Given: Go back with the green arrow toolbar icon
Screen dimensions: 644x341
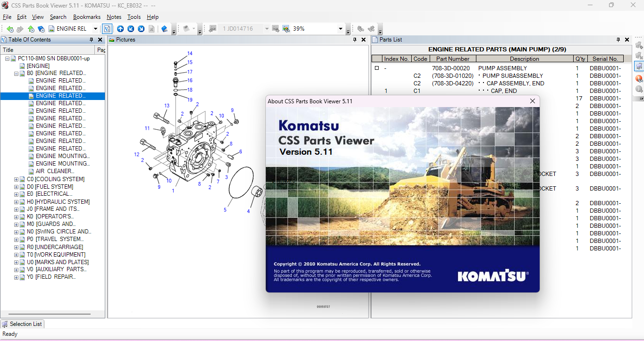Looking at the screenshot, I should (10, 29).
